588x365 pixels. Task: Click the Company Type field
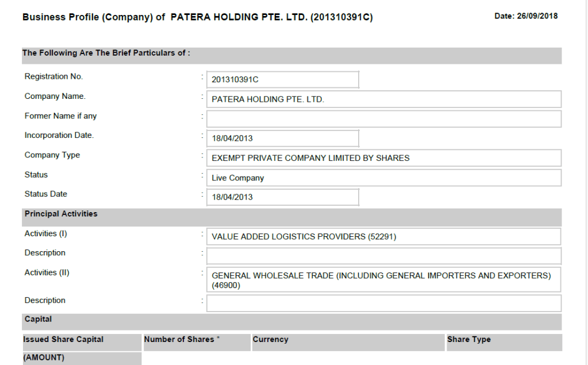coord(383,158)
